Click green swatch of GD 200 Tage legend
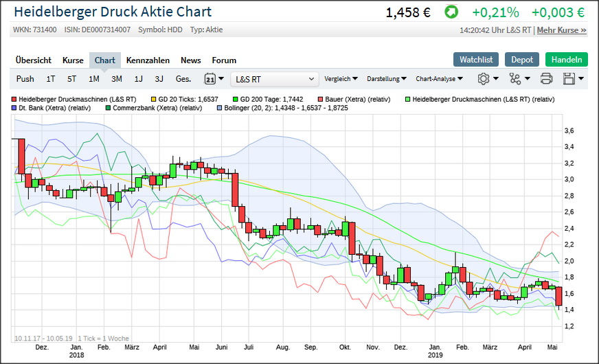Image resolution: width=599 pixels, height=364 pixels. click(236, 100)
